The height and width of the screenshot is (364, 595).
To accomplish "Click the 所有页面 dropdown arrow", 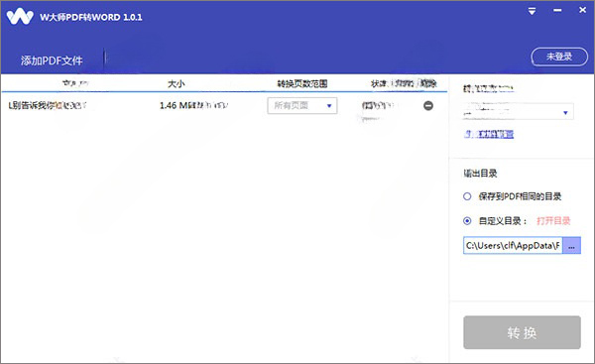I will pos(329,106).
